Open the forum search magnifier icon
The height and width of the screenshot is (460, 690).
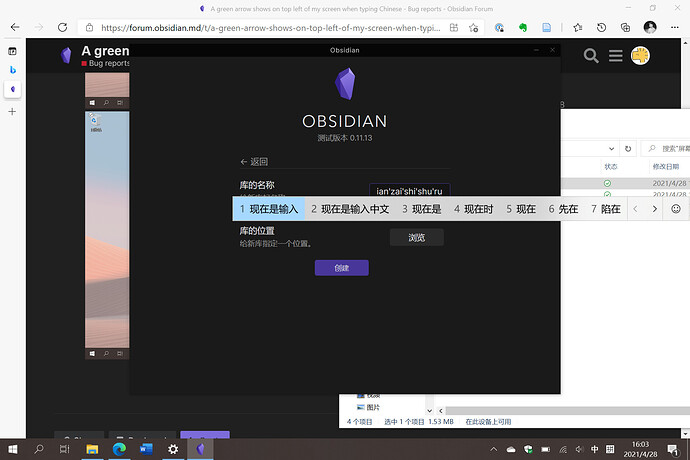coord(591,56)
